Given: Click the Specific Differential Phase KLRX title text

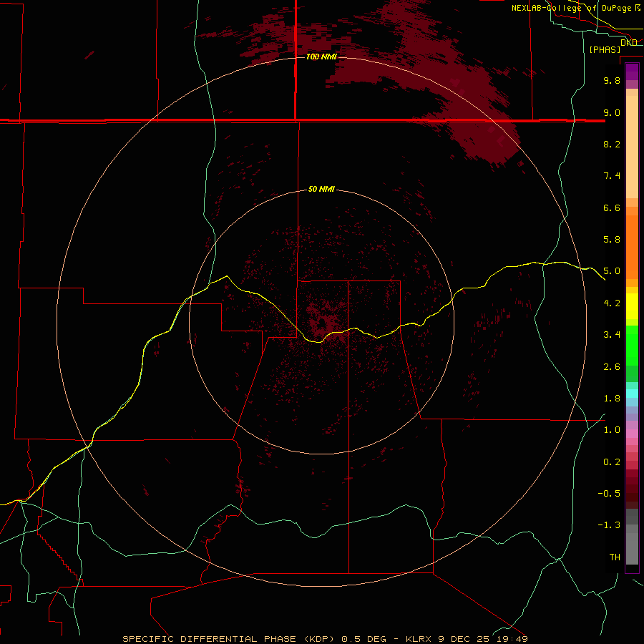Looking at the screenshot, I should (x=325, y=639).
